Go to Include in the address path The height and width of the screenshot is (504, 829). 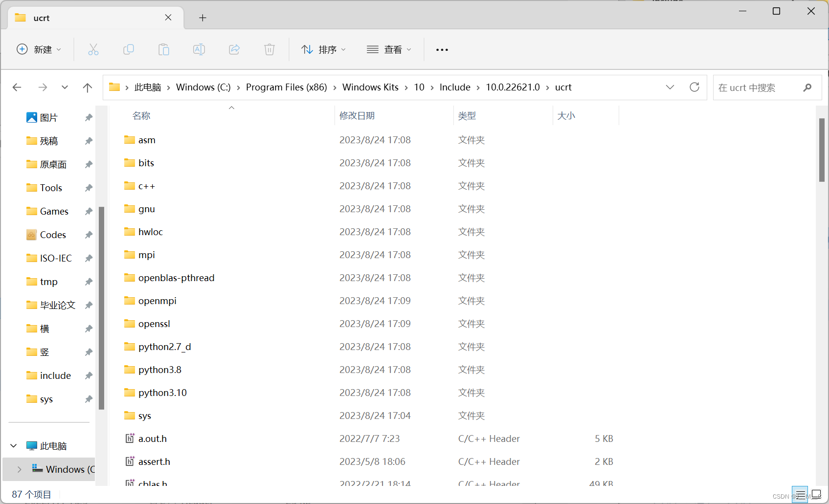coord(455,88)
